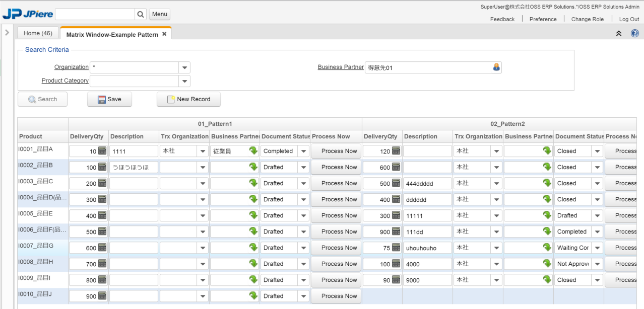The width and height of the screenshot is (644, 309).
Task: Expand the left side panel arrow
Action: point(7,33)
